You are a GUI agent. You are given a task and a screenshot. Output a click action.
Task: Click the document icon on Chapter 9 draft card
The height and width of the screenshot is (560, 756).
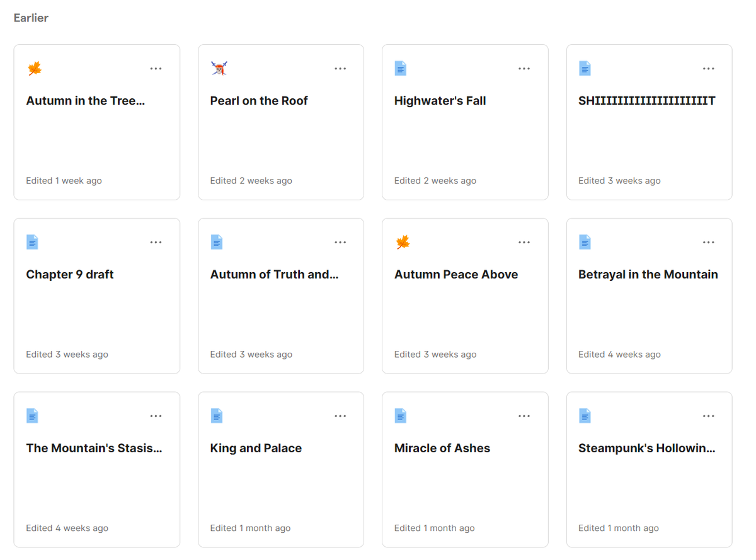coord(32,242)
